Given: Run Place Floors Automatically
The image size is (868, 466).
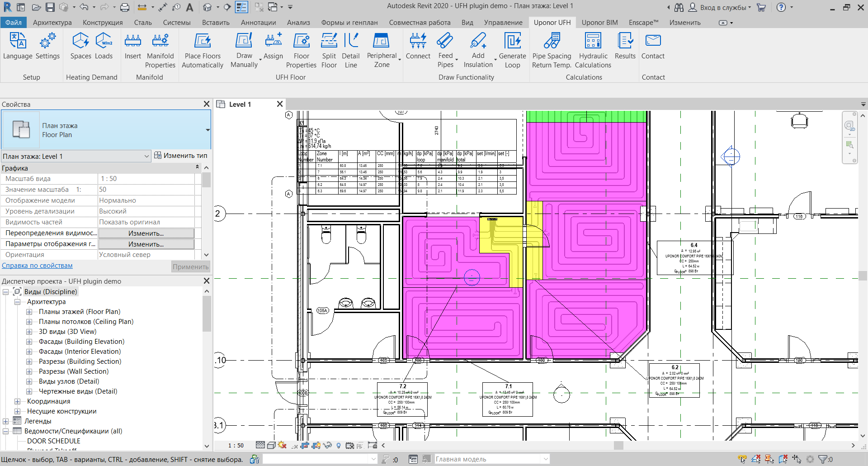Looking at the screenshot, I should click(x=203, y=51).
